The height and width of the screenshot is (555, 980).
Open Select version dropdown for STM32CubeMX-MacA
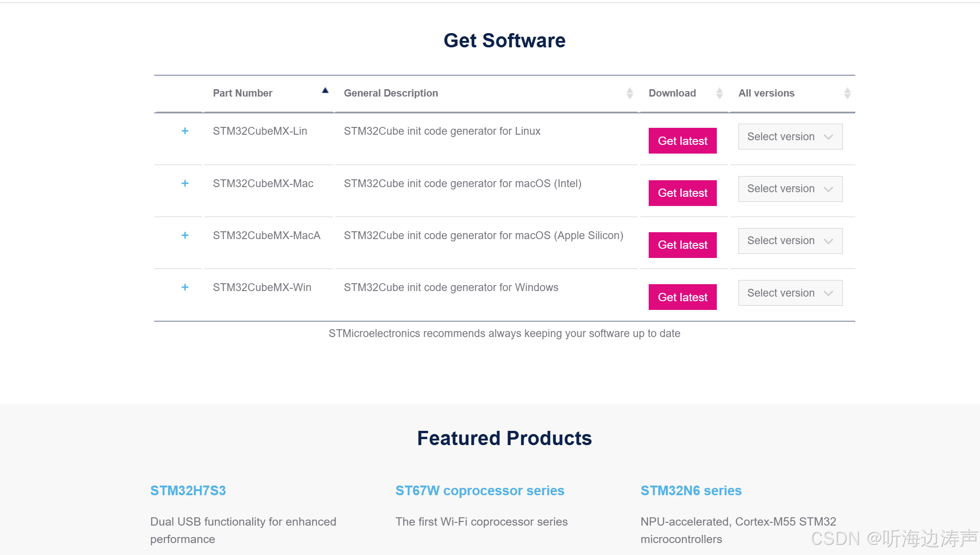[790, 241]
